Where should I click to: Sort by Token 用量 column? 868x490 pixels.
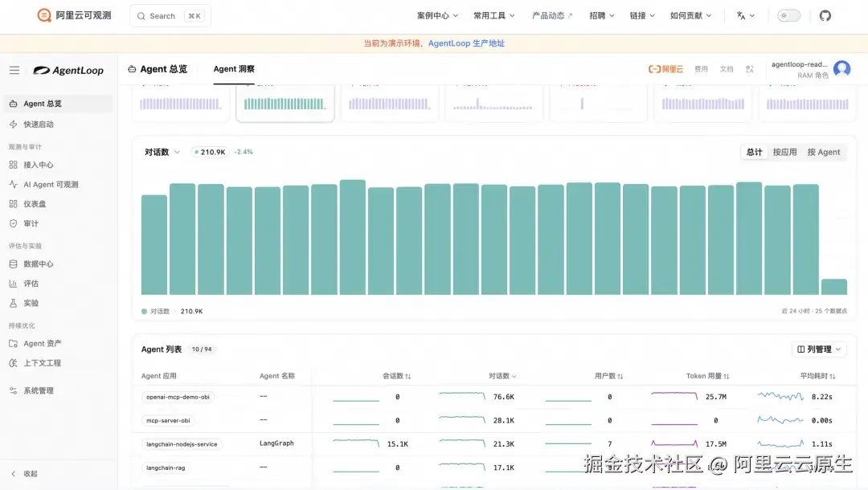click(707, 376)
